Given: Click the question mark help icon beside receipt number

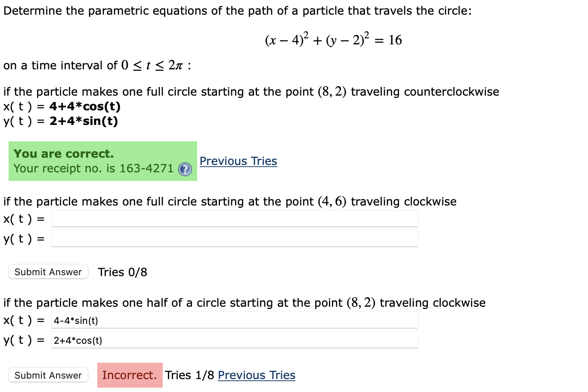Looking at the screenshot, I should tap(185, 170).
